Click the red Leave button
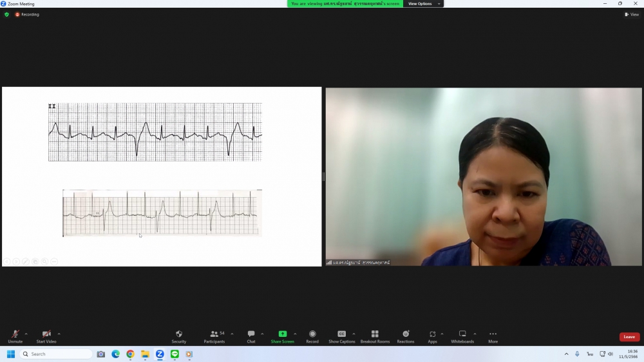644x362 pixels. [x=629, y=337]
